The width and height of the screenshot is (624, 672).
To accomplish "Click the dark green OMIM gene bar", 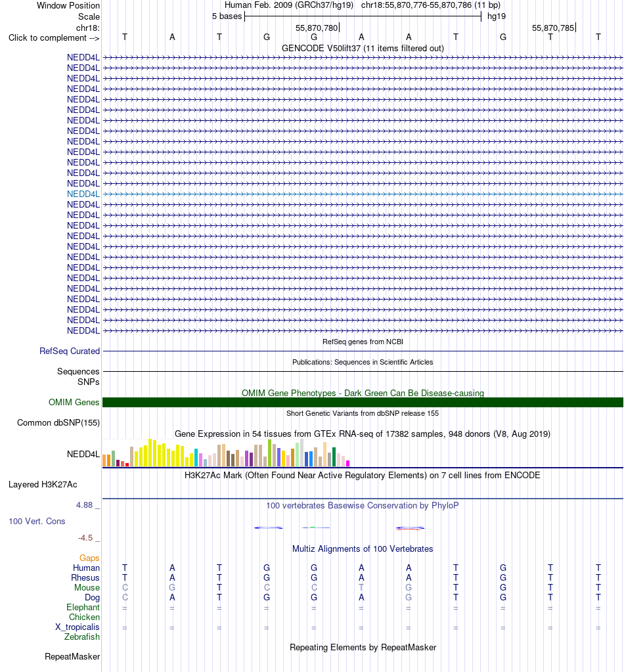I will click(363, 403).
